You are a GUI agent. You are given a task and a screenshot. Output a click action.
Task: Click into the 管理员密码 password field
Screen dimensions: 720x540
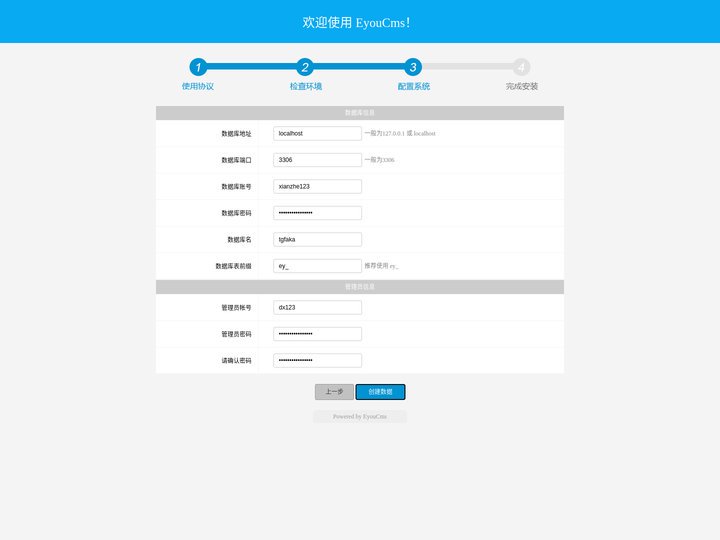317,334
